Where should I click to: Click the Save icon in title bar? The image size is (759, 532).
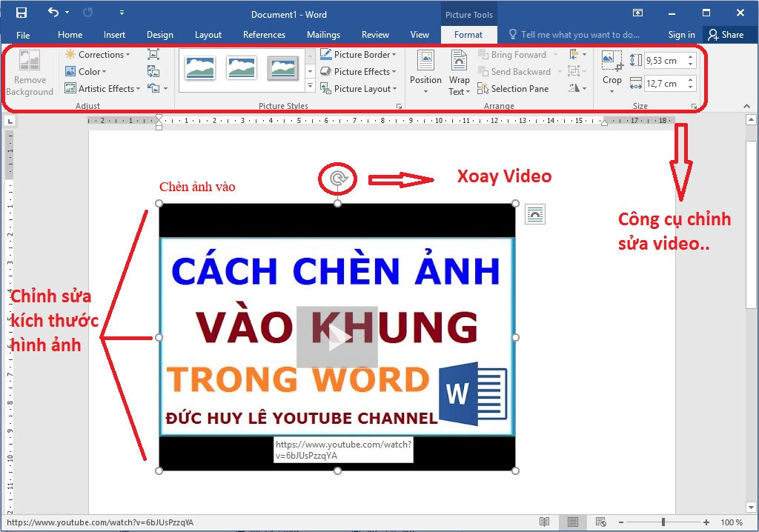[x=21, y=13]
